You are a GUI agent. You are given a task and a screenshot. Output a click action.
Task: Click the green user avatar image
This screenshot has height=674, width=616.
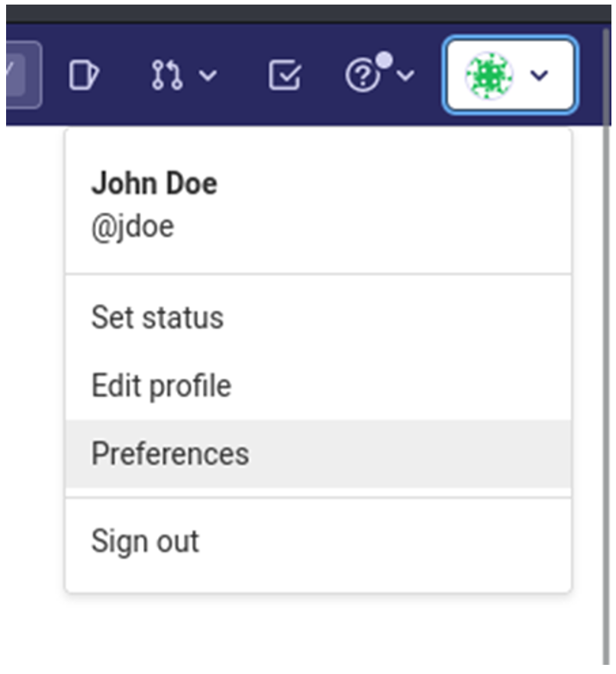489,76
